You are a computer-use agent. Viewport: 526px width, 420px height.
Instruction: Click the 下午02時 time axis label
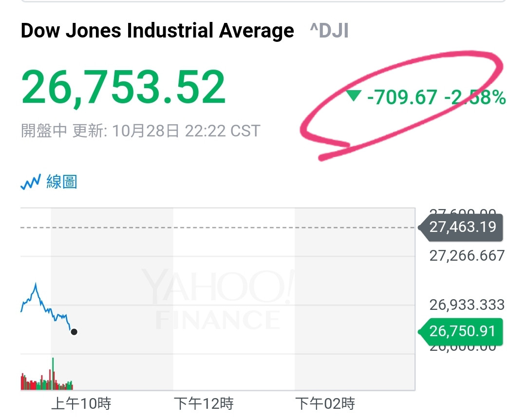pos(325,403)
